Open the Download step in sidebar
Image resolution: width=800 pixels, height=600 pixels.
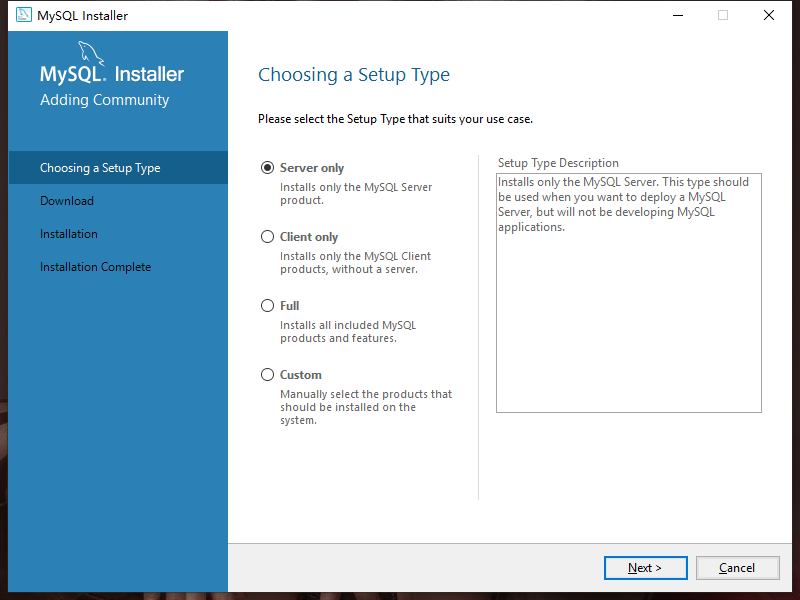click(67, 201)
